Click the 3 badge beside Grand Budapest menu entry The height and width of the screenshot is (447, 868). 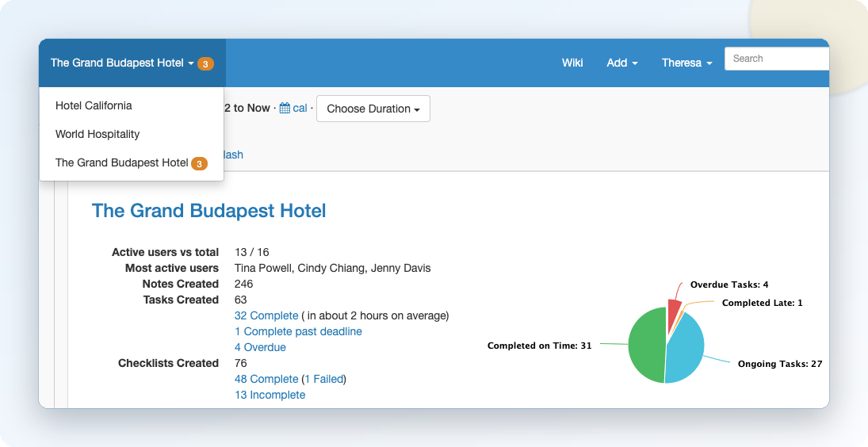199,164
